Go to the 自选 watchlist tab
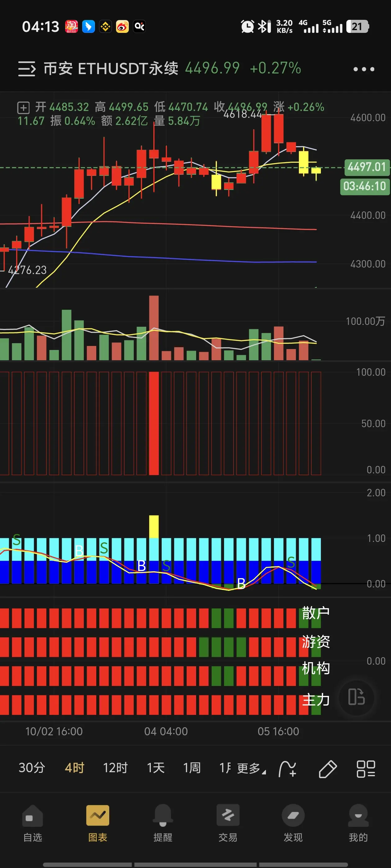Viewport: 391px width, 868px height. (32, 823)
